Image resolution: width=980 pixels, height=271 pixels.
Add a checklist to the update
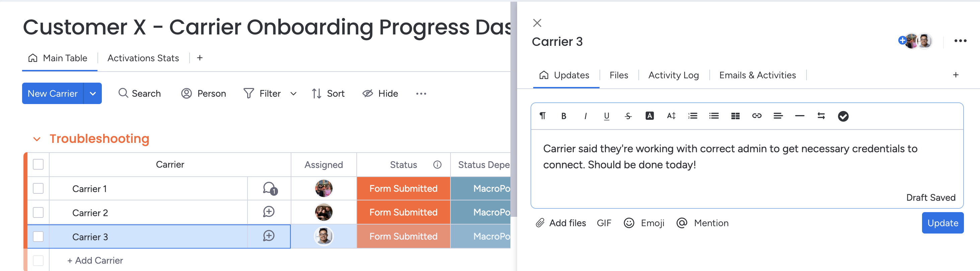pyautogui.click(x=843, y=116)
